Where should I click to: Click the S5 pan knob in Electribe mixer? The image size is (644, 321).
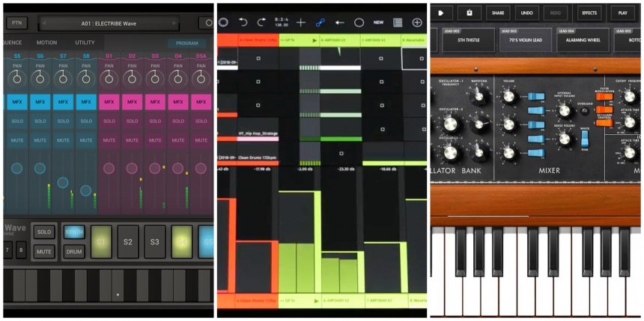(x=16, y=77)
